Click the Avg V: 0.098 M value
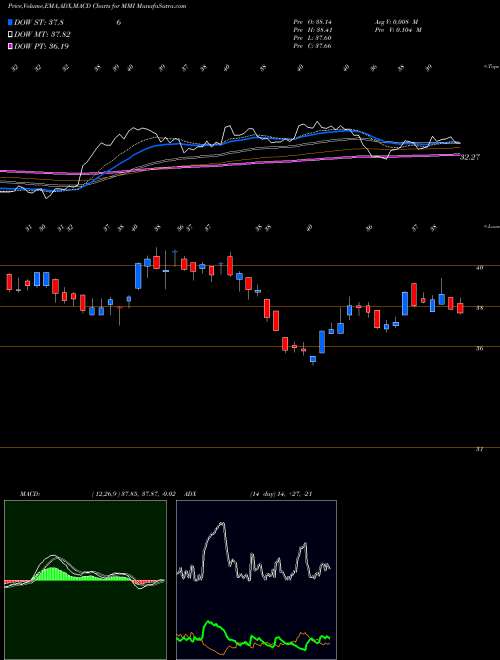Screen dimensions: 500x660 (398, 22)
